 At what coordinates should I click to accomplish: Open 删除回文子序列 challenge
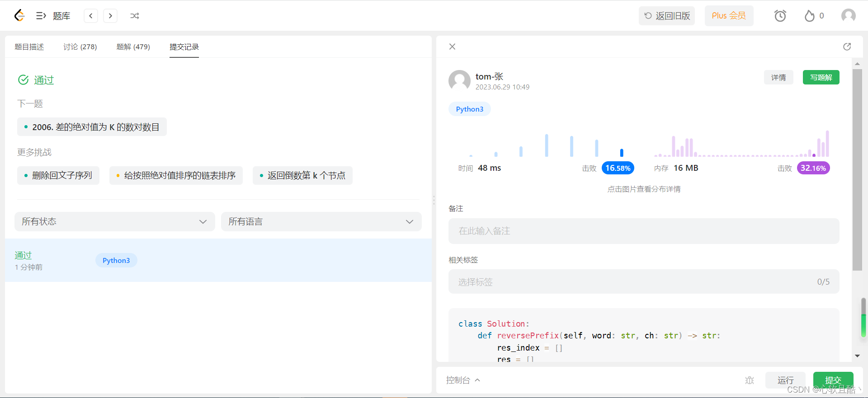click(x=58, y=175)
